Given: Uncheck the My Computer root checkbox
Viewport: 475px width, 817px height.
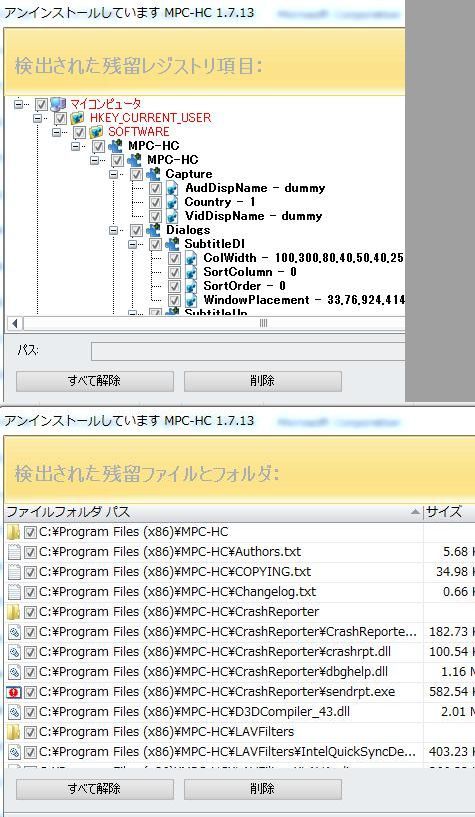Looking at the screenshot, I should pos(42,104).
